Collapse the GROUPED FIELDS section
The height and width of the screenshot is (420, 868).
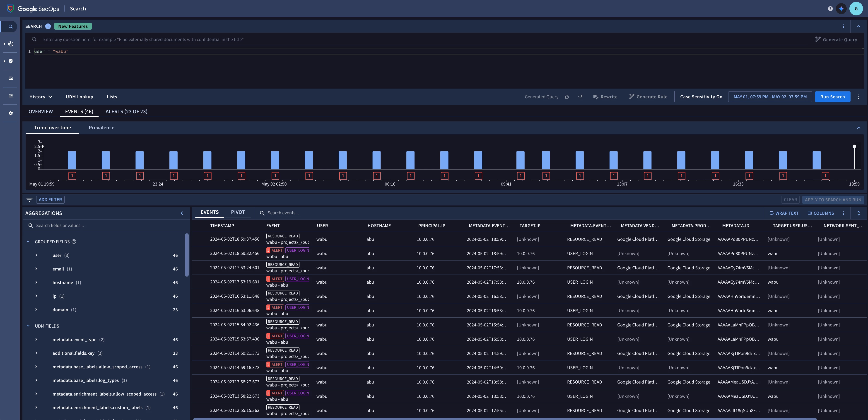[x=28, y=242]
